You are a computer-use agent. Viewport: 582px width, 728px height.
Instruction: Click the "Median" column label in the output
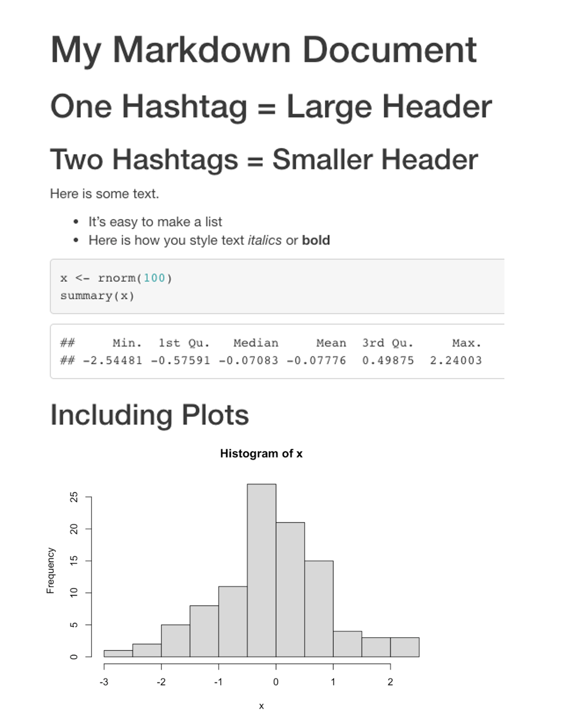coord(256,343)
